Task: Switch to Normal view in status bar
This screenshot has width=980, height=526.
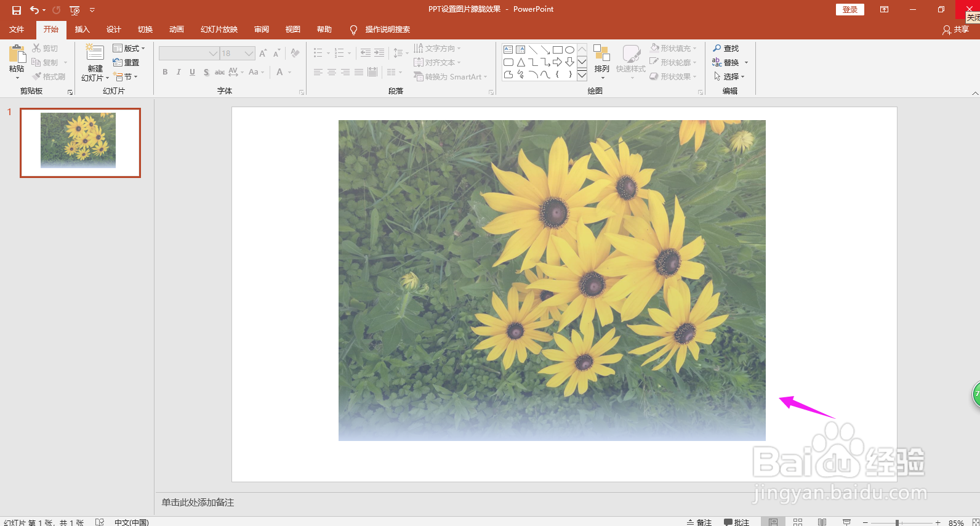Action: pyautogui.click(x=773, y=522)
